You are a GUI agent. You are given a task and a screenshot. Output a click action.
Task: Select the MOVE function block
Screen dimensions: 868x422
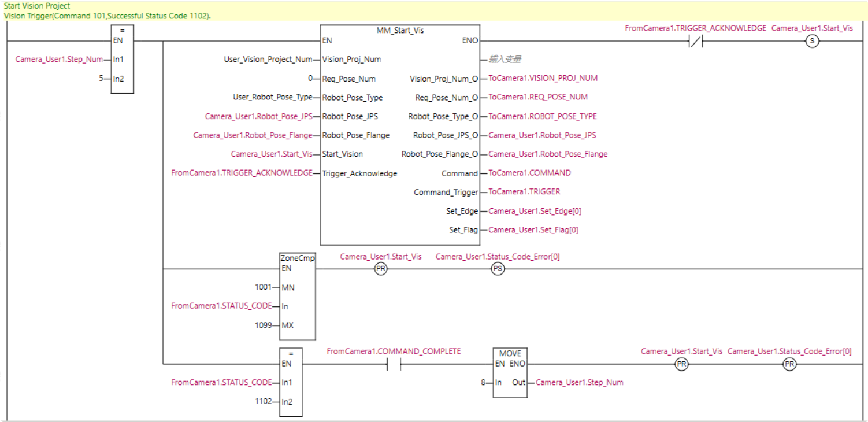510,372
